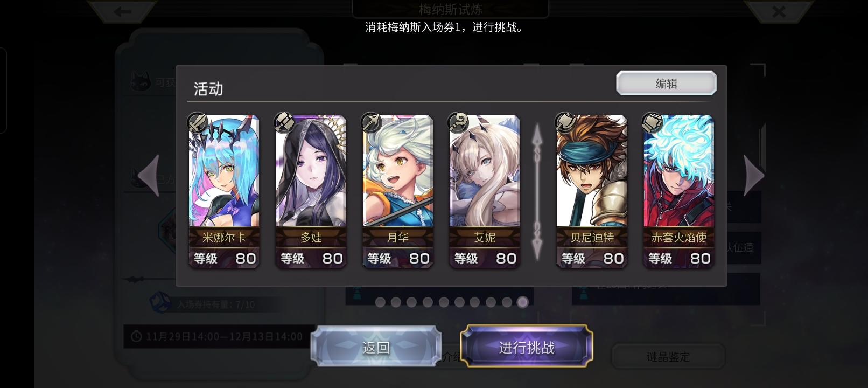Click the fist class icon on 赤套火焰使 card
The image size is (868, 388).
tap(652, 123)
